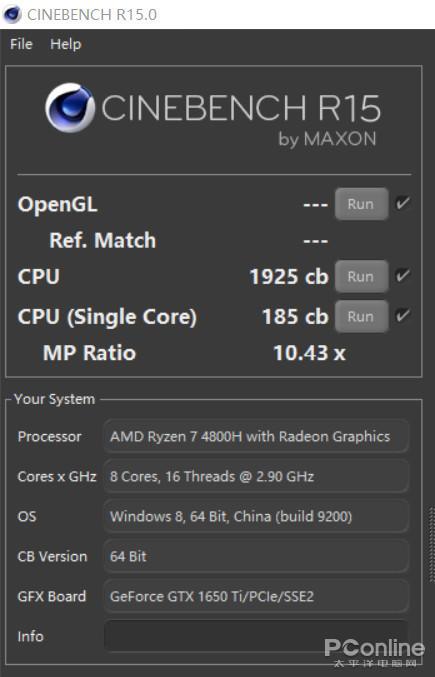Click the GFX Board field
This screenshot has height=677, width=435.
click(x=256, y=596)
